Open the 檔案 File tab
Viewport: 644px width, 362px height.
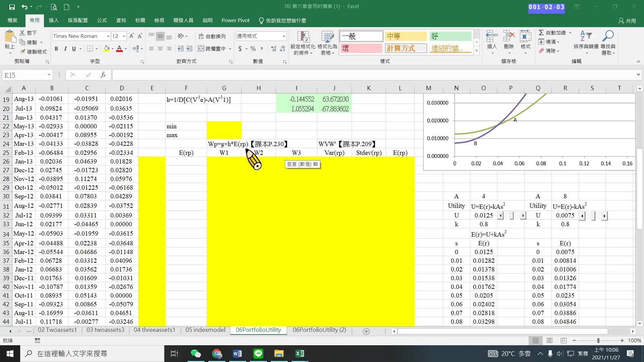(12, 20)
